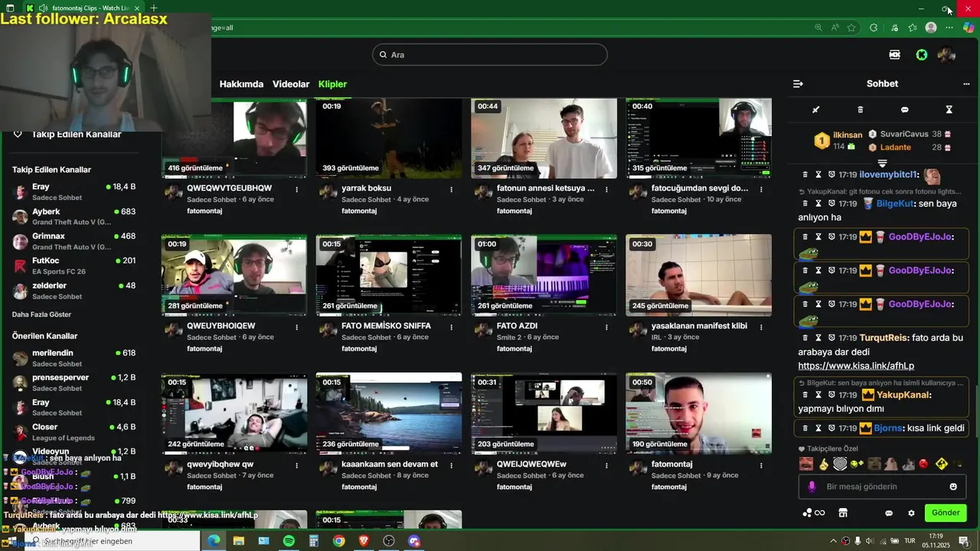Screen dimensions: 980x551
Task: Click the sword moderation icon under Sohbet
Action: [815, 109]
